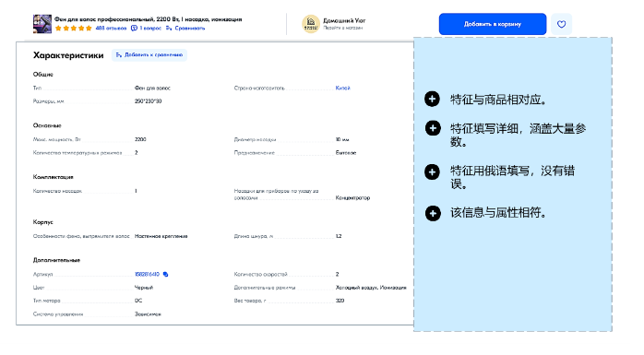The height and width of the screenshot is (355, 644).
Task: Click the Тип value Фен для волос
Action: pyautogui.click(x=152, y=88)
